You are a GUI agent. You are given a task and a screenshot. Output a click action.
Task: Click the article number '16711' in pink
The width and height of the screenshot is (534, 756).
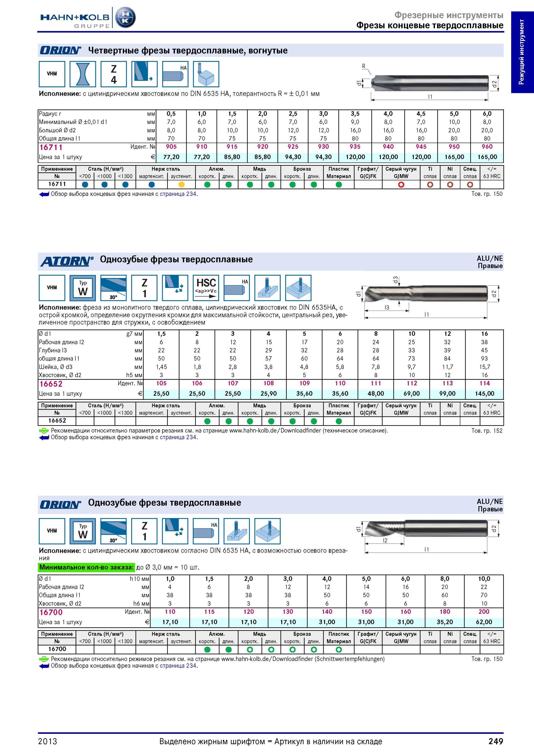(x=51, y=147)
